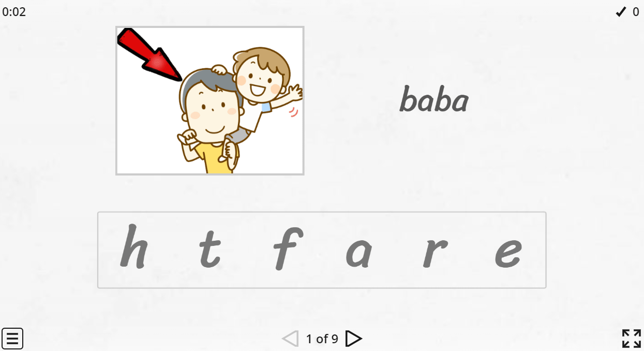Select the letter tile h
Viewport: 644px width, 351px height.
[x=134, y=247]
